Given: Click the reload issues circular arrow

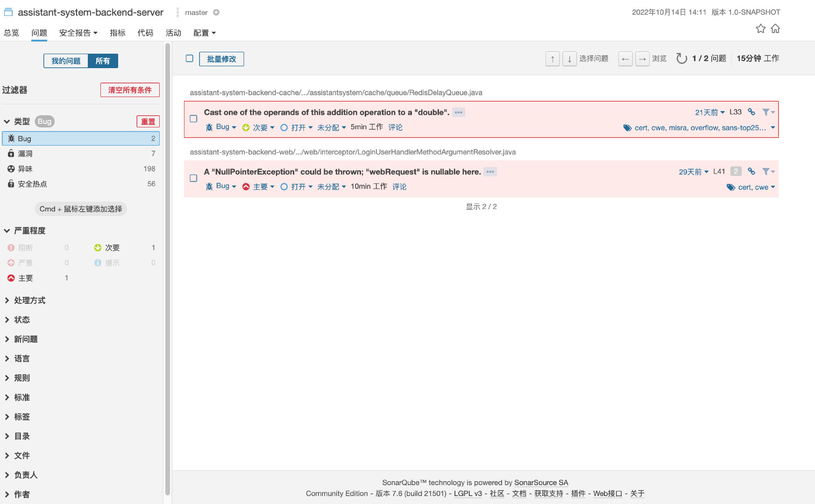Looking at the screenshot, I should (681, 58).
